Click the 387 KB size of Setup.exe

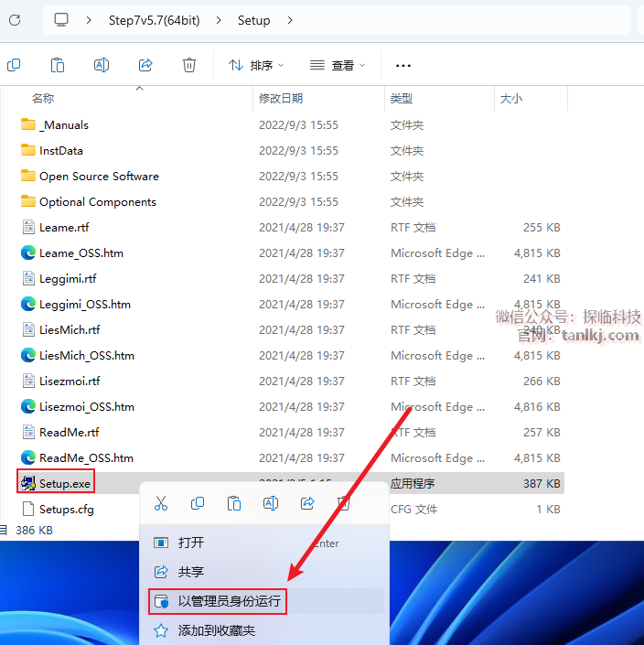point(542,483)
